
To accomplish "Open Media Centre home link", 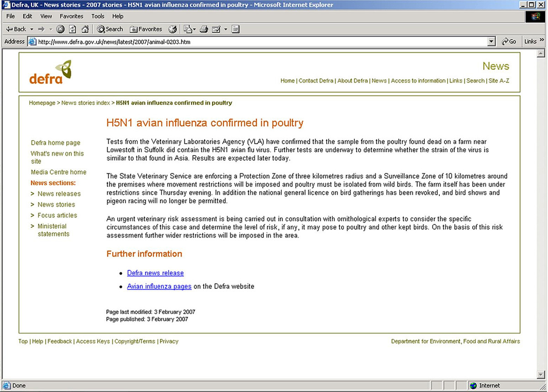I will pos(58,172).
